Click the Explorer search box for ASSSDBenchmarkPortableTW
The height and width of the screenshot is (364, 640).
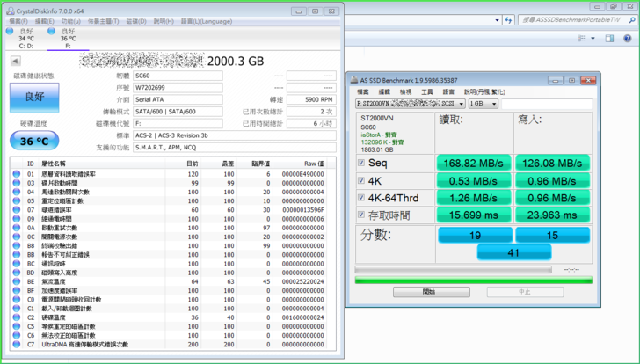[571, 19]
